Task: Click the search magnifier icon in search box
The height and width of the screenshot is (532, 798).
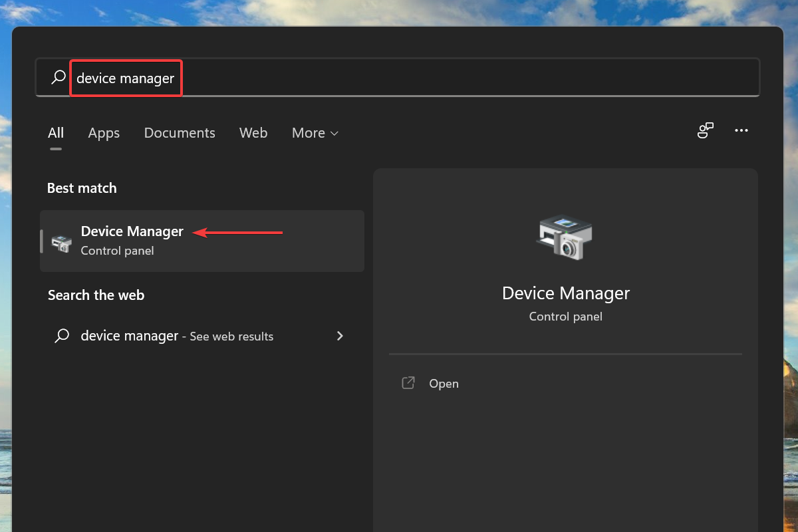Action: click(x=59, y=77)
